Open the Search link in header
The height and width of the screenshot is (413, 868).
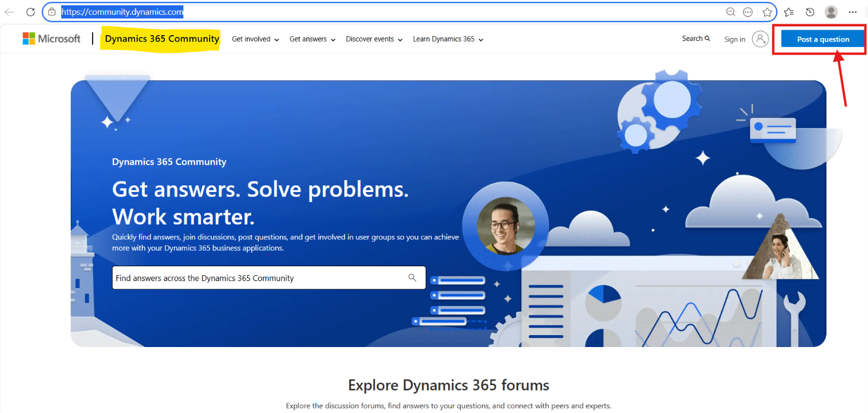click(696, 39)
